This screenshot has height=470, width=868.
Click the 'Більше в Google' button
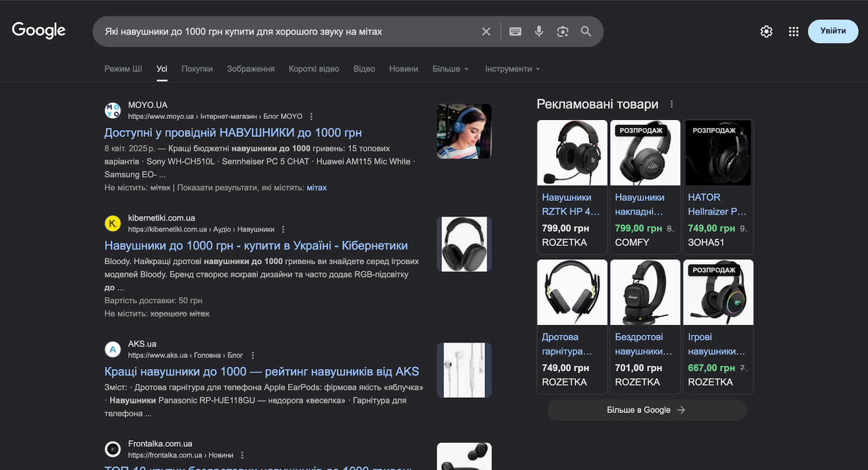[x=647, y=410]
